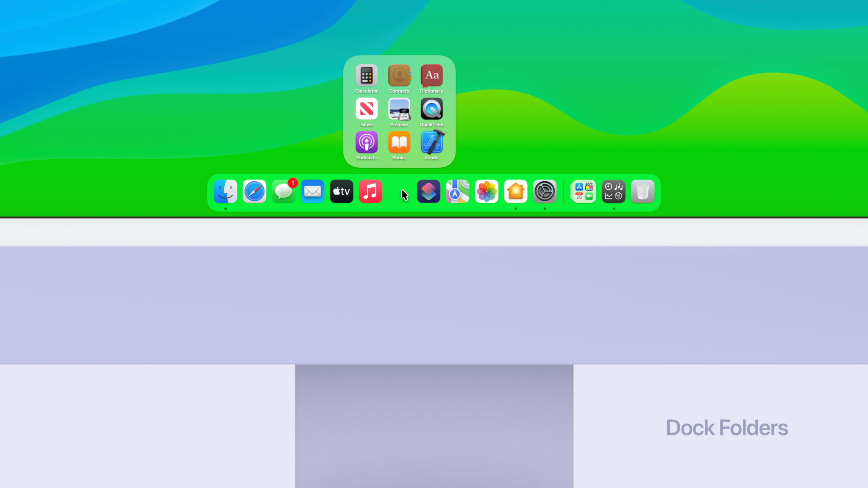Open Music from the Dock
This screenshot has width=868, height=488.
(x=370, y=191)
